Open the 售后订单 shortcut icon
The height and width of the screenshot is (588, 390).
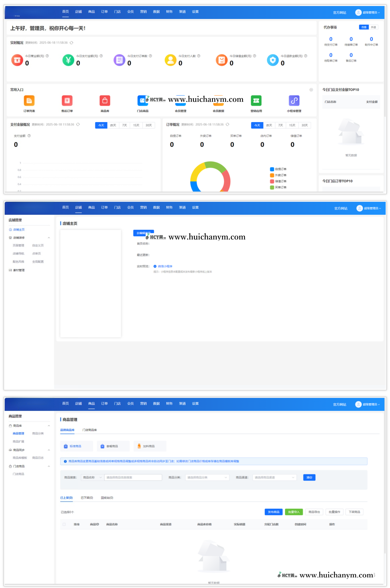click(x=67, y=101)
